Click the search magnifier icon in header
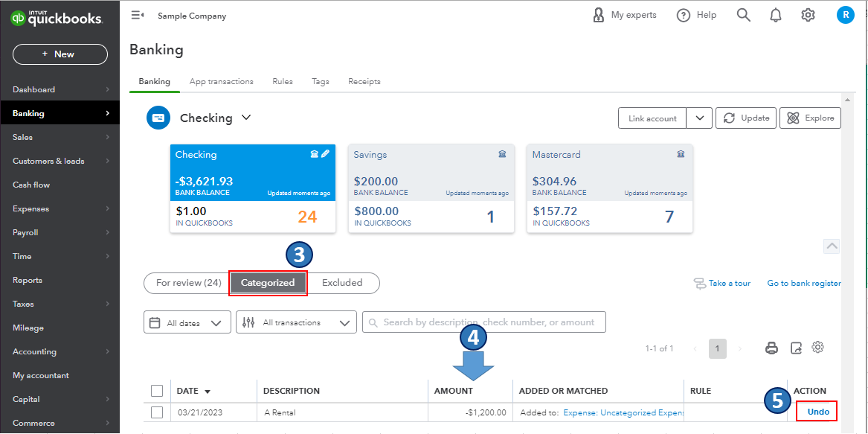The width and height of the screenshot is (868, 434). (x=743, y=15)
